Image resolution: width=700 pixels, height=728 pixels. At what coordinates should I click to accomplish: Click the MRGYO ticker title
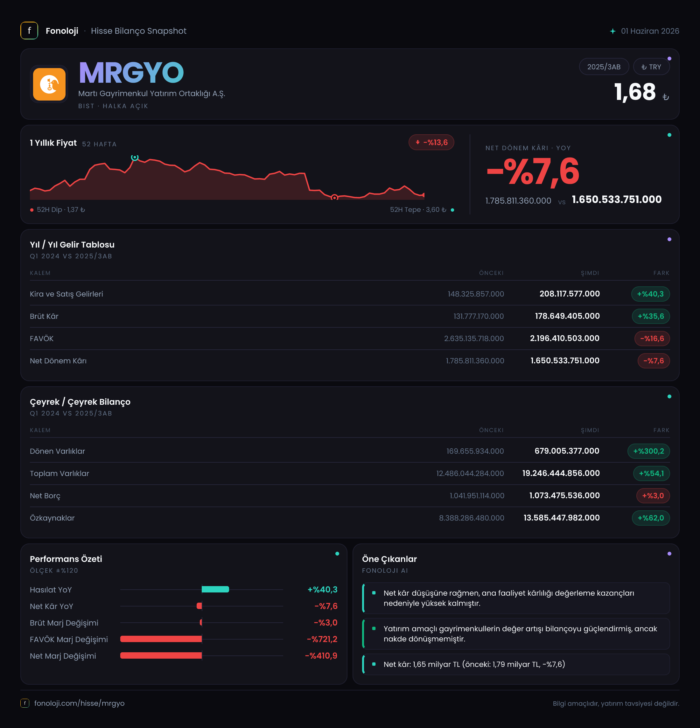coord(131,73)
